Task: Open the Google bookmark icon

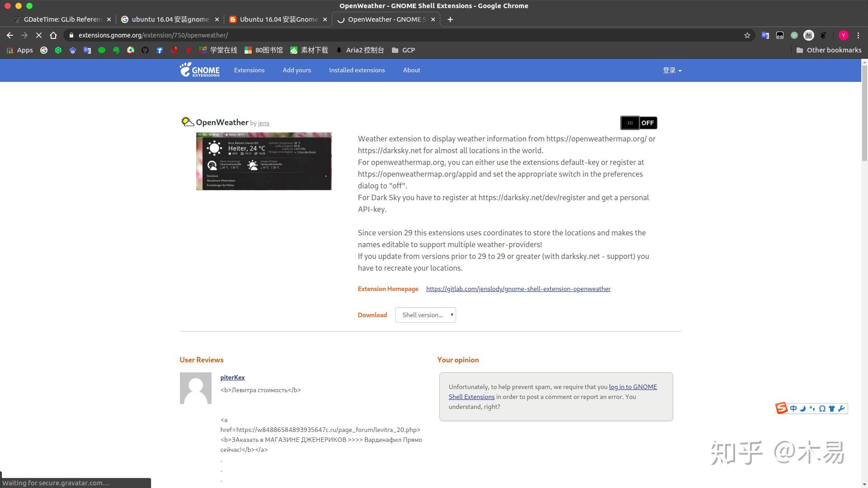Action: coord(44,50)
